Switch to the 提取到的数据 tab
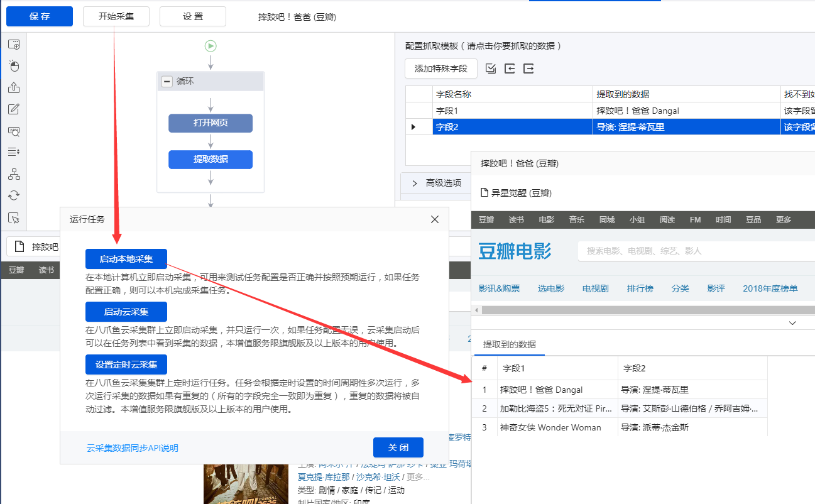 pyautogui.click(x=510, y=344)
